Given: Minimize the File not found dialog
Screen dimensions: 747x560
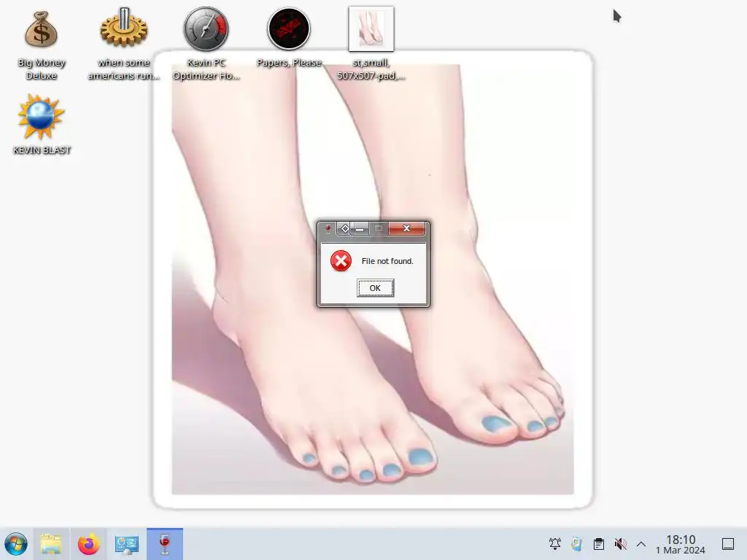Looking at the screenshot, I should 360,229.
